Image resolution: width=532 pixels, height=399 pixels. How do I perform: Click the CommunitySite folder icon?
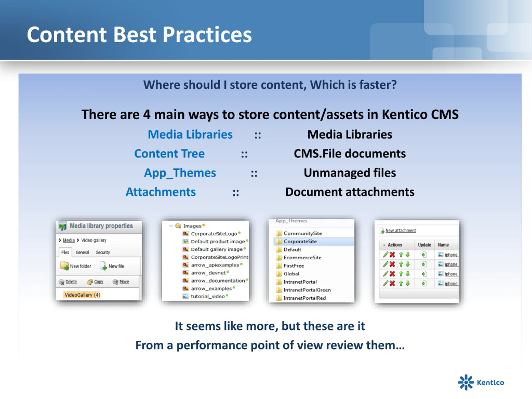click(279, 233)
